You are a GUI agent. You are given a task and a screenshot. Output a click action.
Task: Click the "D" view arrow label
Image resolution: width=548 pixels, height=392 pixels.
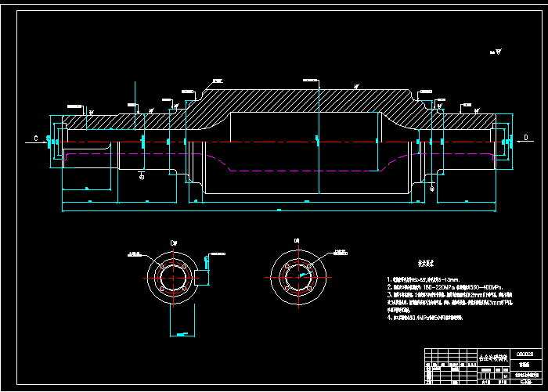(x=525, y=138)
